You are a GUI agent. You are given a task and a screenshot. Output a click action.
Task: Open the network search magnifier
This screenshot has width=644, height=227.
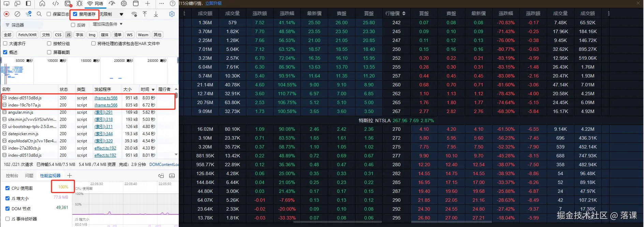pos(39,14)
